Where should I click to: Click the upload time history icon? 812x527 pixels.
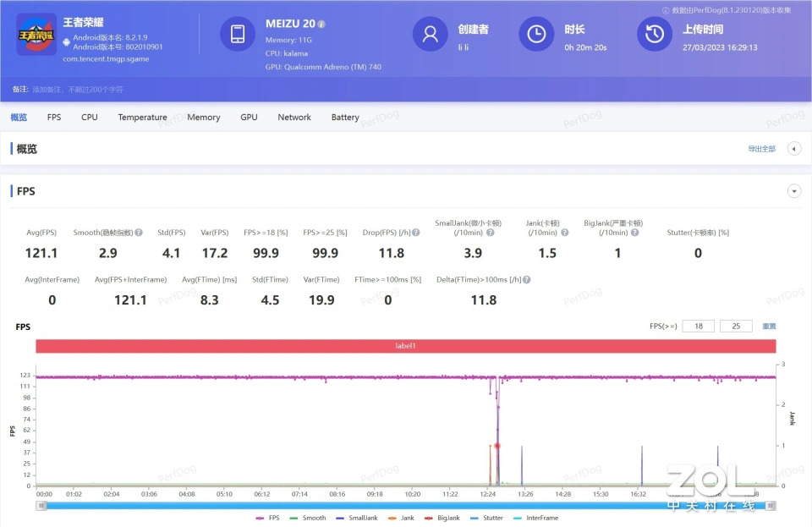pyautogui.click(x=654, y=34)
